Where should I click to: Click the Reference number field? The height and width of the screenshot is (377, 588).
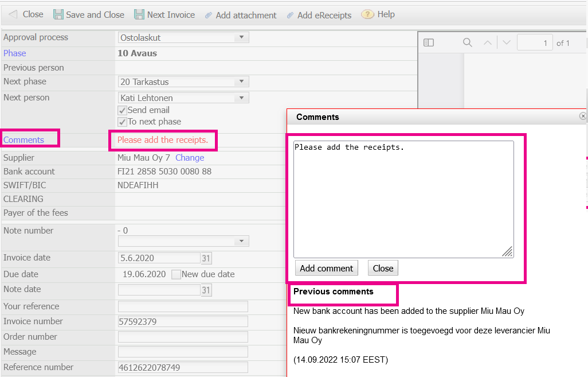click(x=183, y=367)
